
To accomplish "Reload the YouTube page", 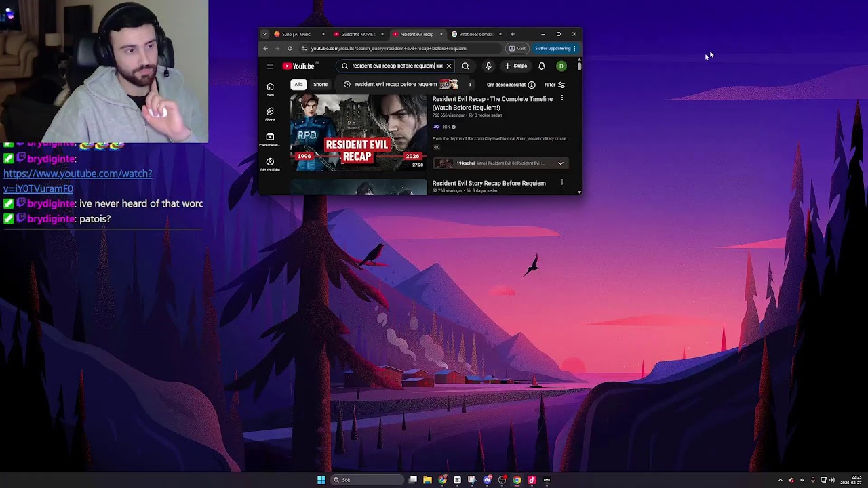I will point(290,49).
